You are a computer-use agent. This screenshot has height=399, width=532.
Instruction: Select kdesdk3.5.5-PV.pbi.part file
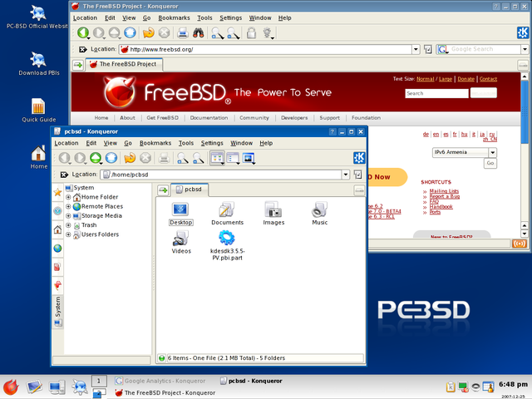point(227,245)
